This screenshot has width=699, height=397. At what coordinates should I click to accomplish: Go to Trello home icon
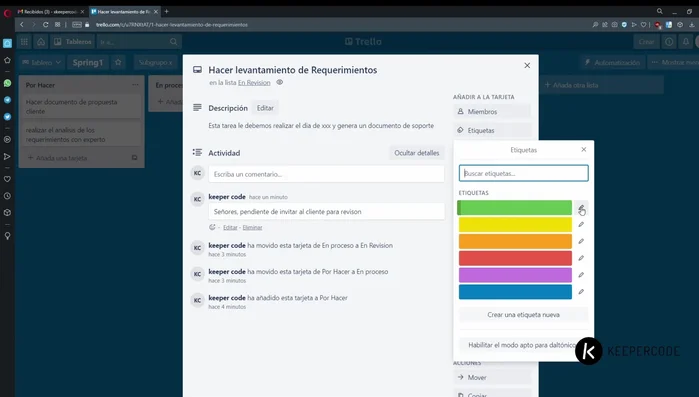tap(41, 42)
